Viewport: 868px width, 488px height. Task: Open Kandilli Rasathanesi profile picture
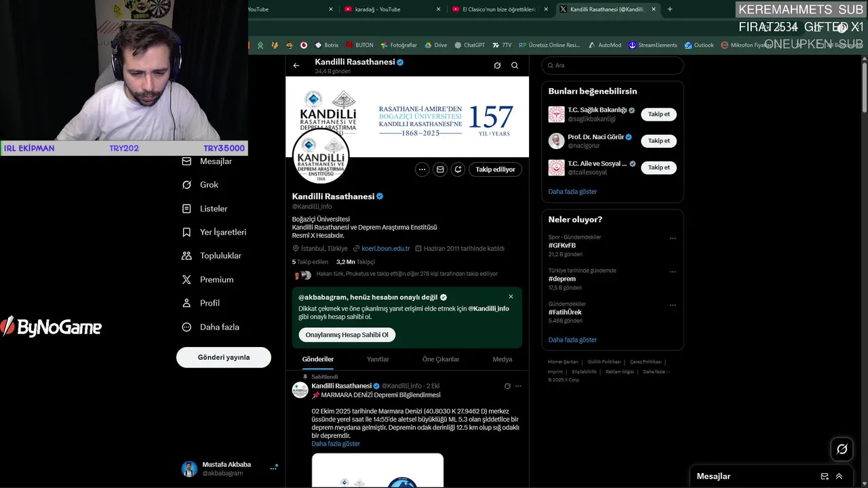tap(321, 157)
